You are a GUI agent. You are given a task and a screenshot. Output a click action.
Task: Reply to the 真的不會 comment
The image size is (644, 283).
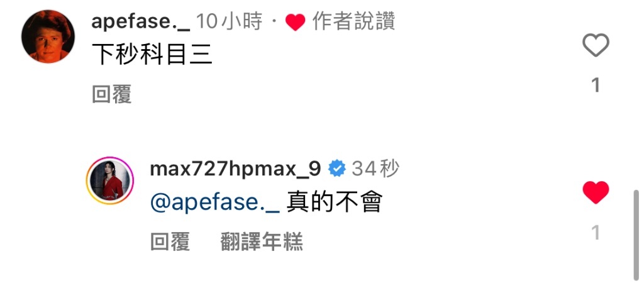(x=170, y=241)
